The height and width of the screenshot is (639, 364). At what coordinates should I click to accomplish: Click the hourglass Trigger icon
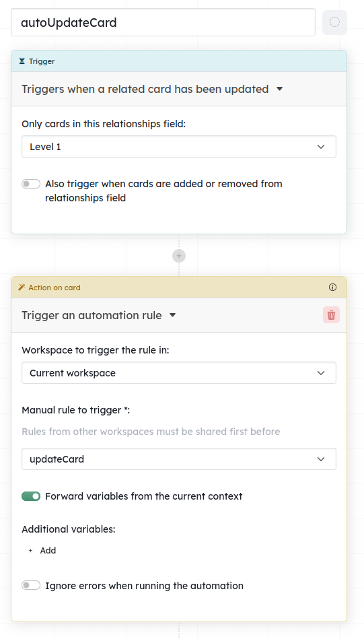point(22,61)
